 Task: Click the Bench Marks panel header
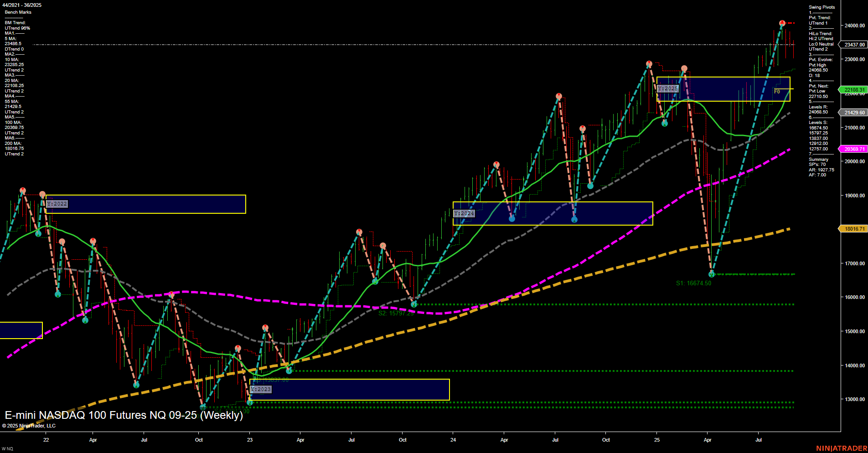(17, 12)
